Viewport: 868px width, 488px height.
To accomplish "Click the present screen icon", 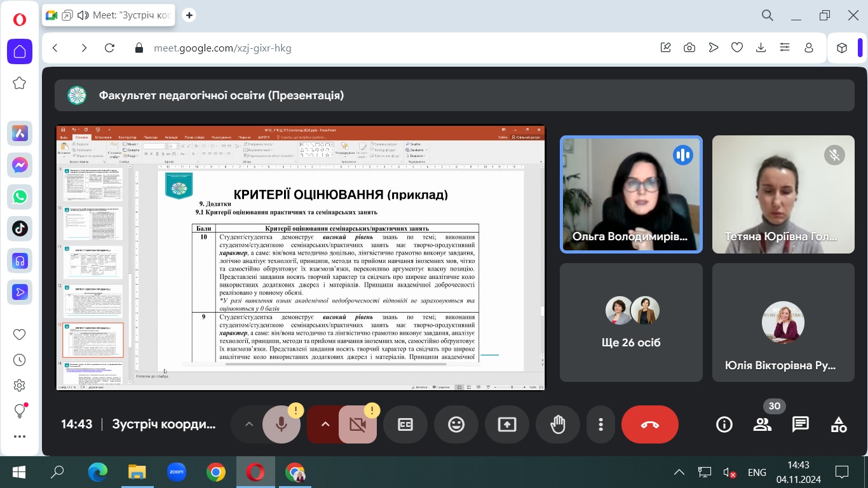I will [x=507, y=424].
